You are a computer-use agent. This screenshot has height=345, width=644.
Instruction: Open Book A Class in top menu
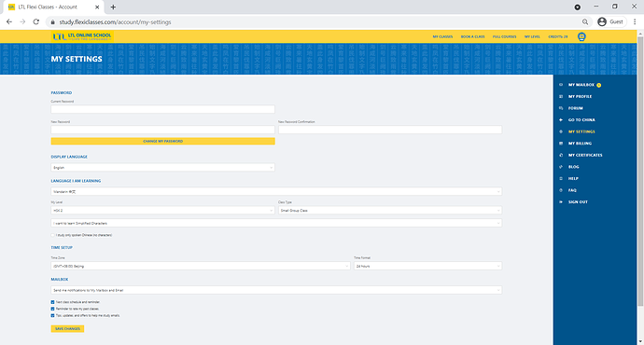[x=472, y=37]
